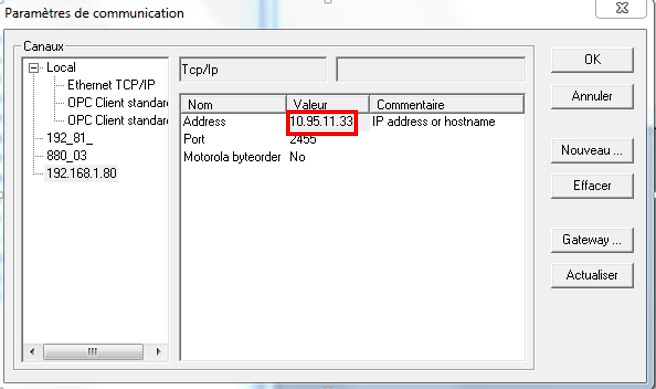The height and width of the screenshot is (389, 656).
Task: Click the OK button
Action: [x=592, y=60]
